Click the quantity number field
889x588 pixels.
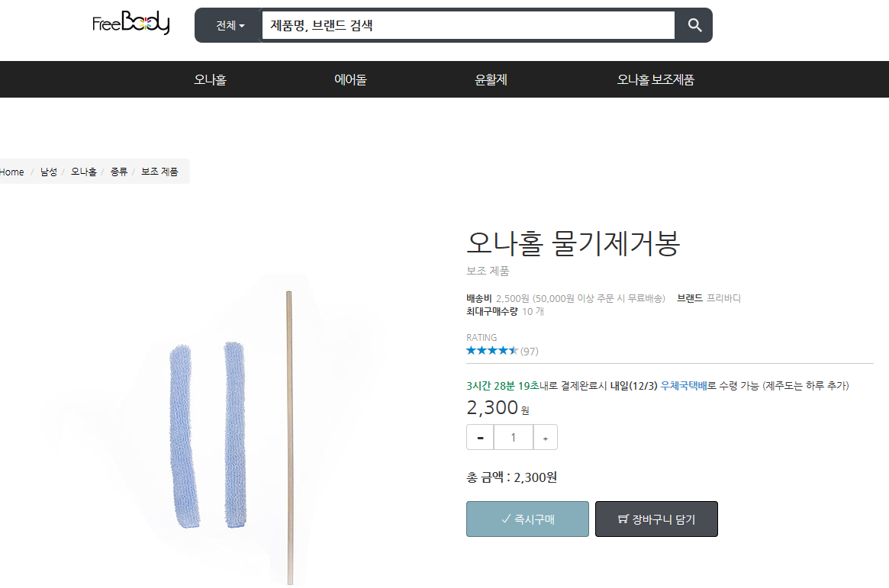(x=513, y=437)
